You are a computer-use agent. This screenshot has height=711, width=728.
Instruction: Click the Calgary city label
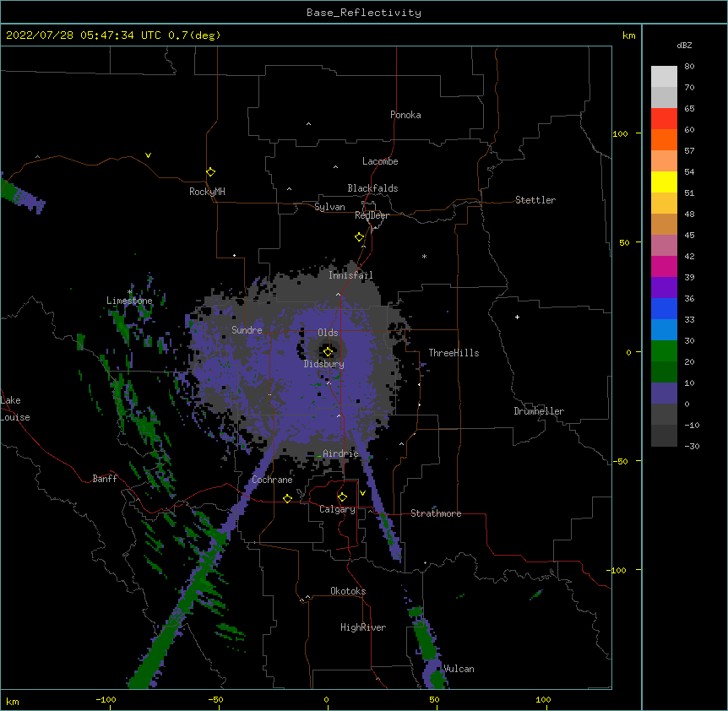coord(337,509)
